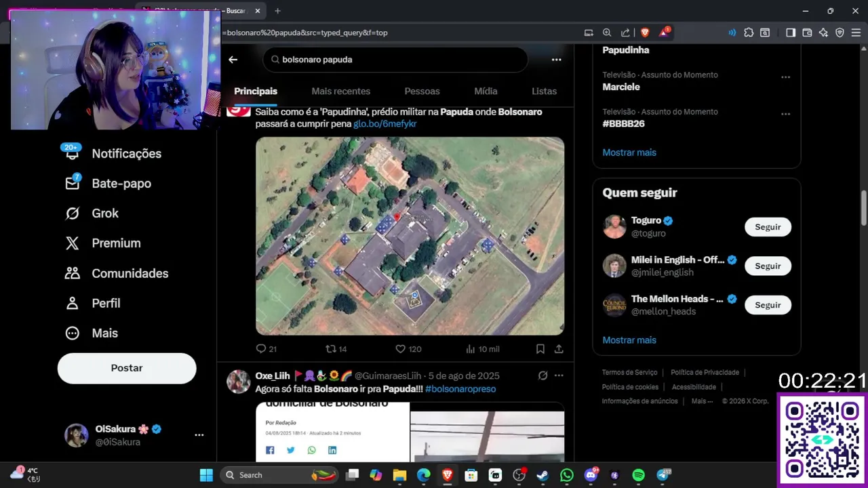Screen dimensions: 868x488
Task: Follow The Mellon Heads
Action: [x=768, y=305]
